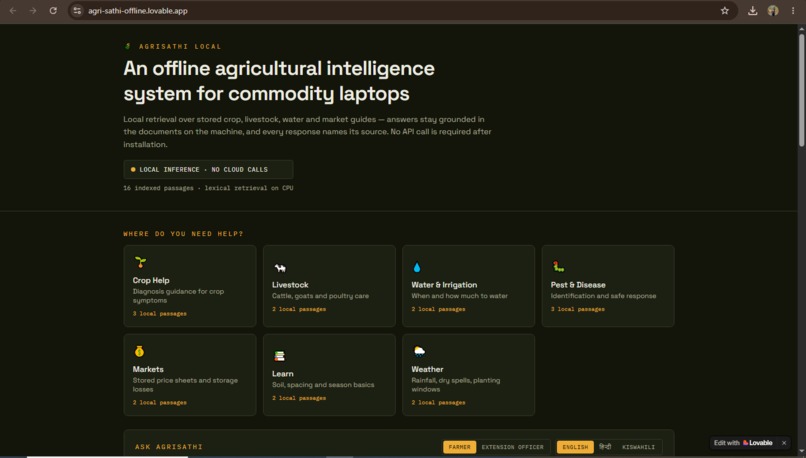806x458 pixels.
Task: Click the '2 local passages' text under Learn
Action: [x=299, y=398]
